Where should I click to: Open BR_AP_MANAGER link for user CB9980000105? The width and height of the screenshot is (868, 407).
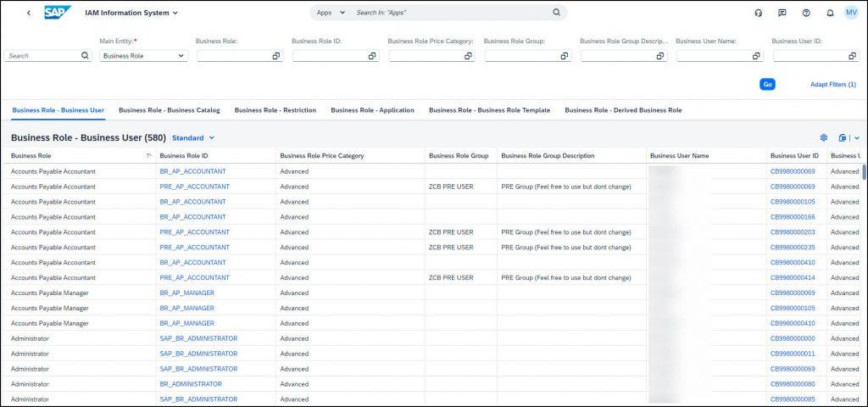pos(186,308)
